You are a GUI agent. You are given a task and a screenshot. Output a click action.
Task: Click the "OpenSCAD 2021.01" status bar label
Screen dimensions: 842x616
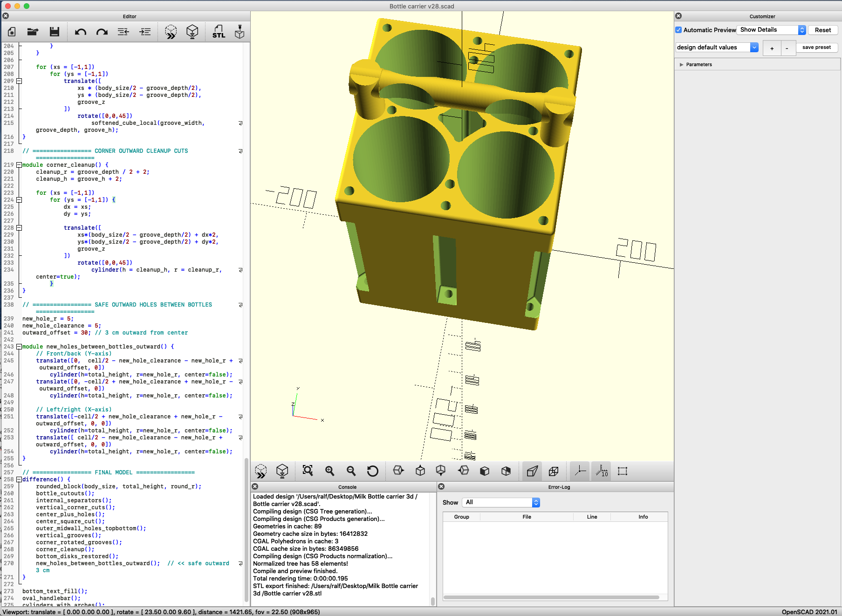809,612
